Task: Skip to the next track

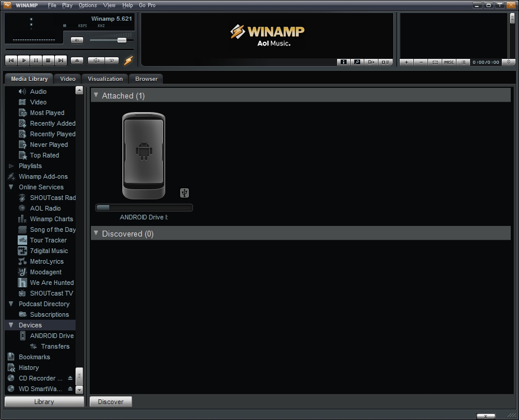Action: tap(61, 61)
